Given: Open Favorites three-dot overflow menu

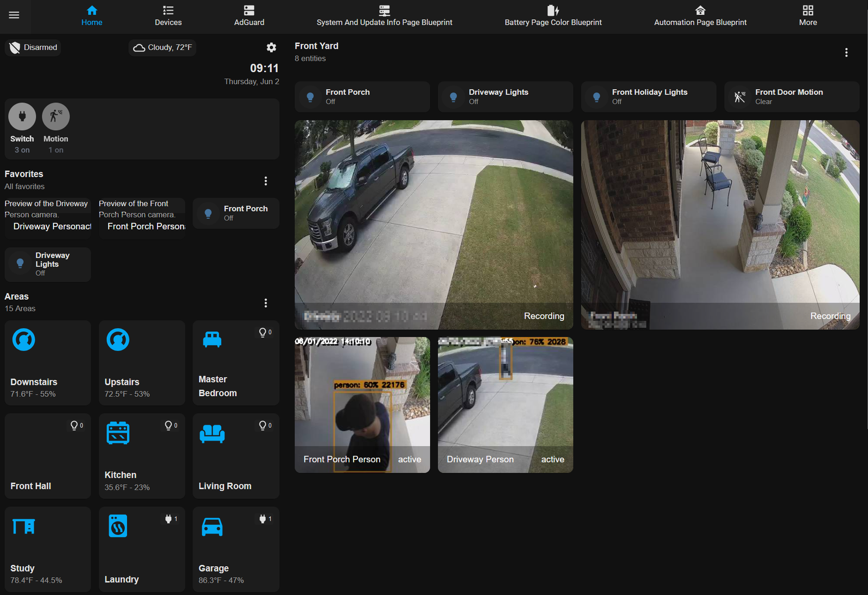Looking at the screenshot, I should tap(266, 181).
